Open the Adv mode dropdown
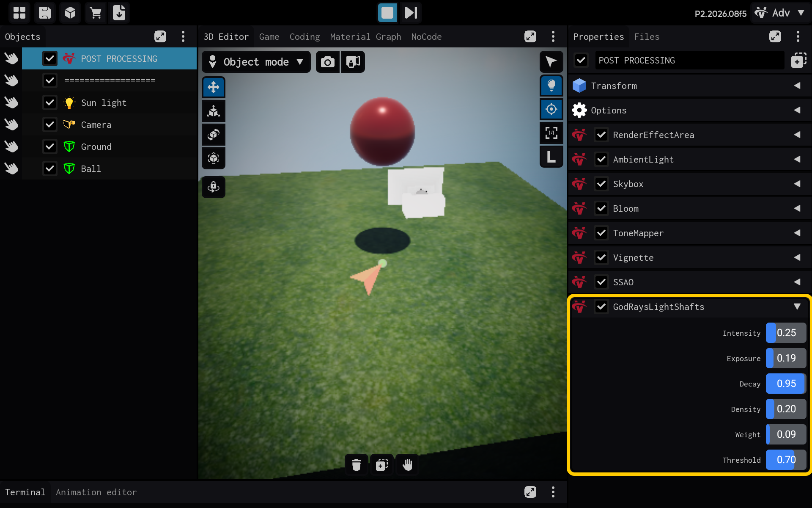 pyautogui.click(x=781, y=13)
